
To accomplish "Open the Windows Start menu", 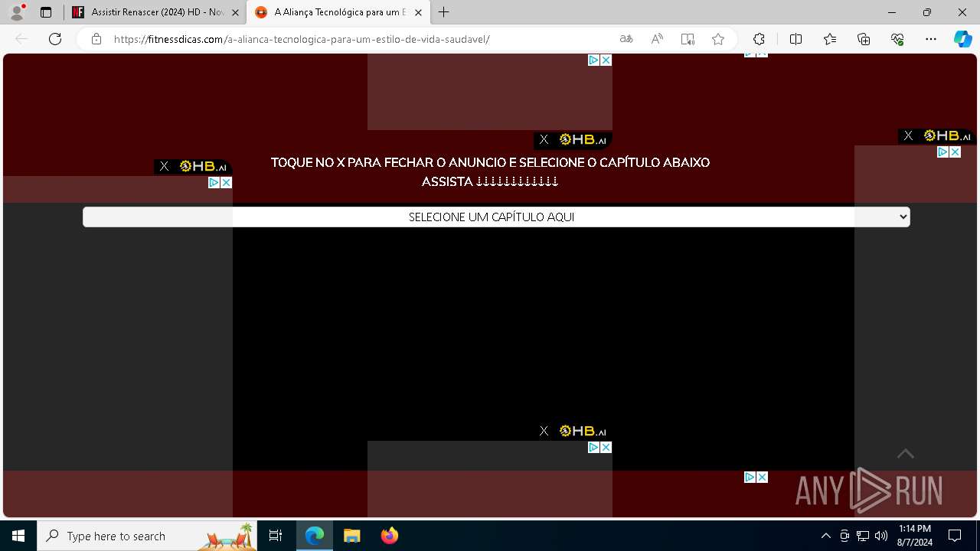I will (x=18, y=536).
